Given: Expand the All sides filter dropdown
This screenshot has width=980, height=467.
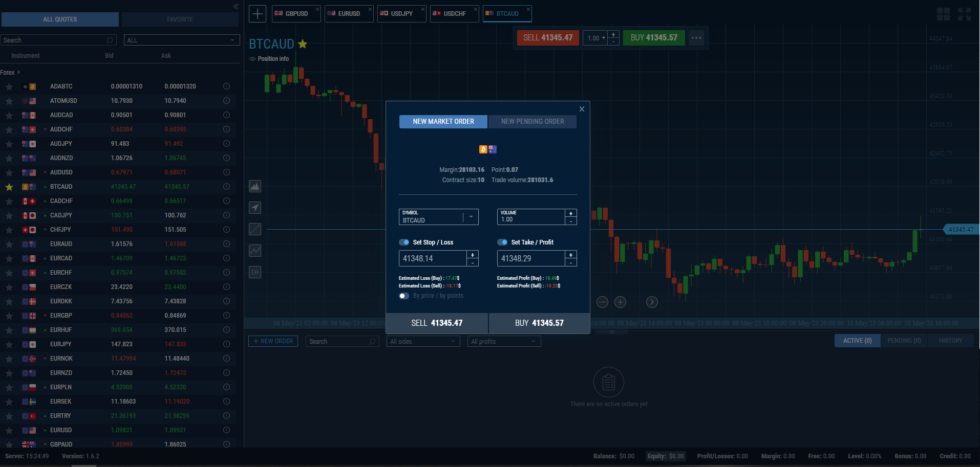Looking at the screenshot, I should coord(423,342).
